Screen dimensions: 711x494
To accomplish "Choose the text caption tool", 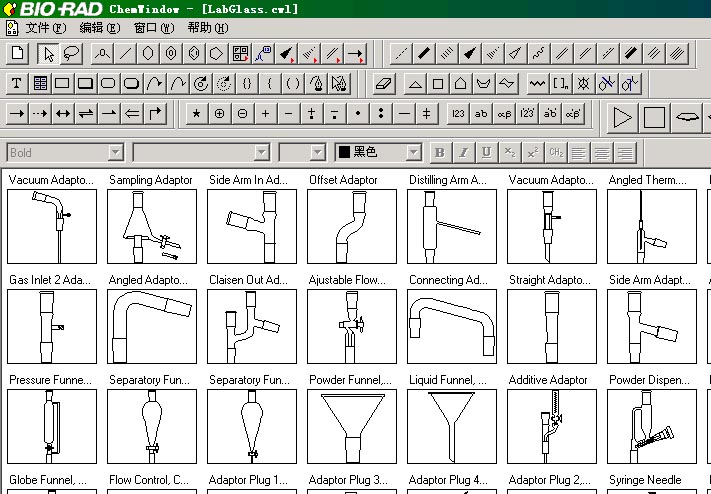I will 17,83.
